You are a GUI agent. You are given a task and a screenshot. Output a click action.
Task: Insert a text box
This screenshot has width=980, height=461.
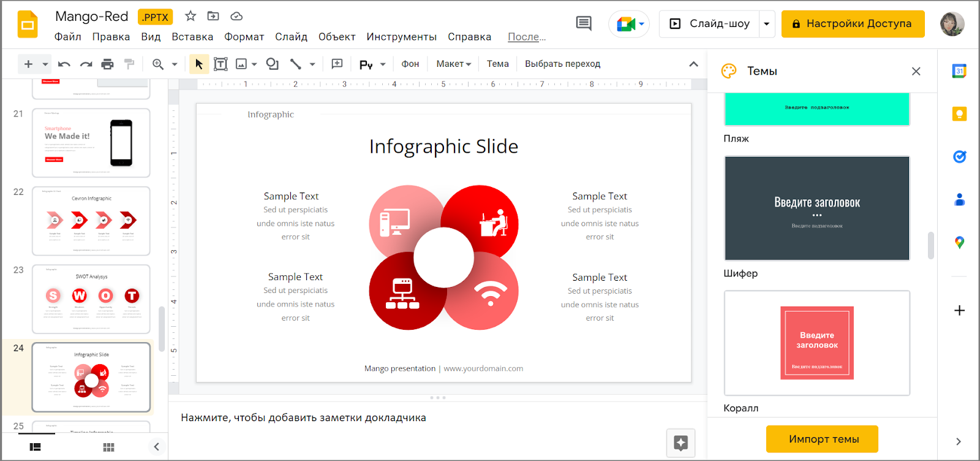coord(221,64)
